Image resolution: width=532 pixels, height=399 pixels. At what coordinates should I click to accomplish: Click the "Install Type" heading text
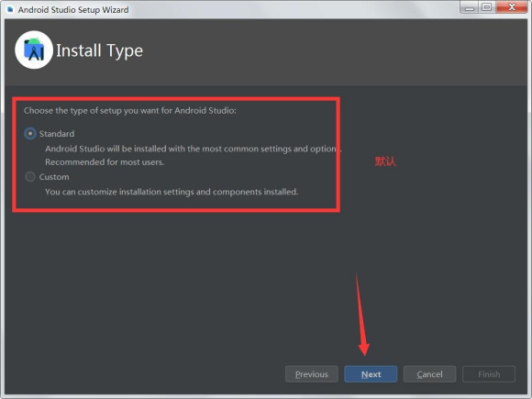(x=99, y=50)
